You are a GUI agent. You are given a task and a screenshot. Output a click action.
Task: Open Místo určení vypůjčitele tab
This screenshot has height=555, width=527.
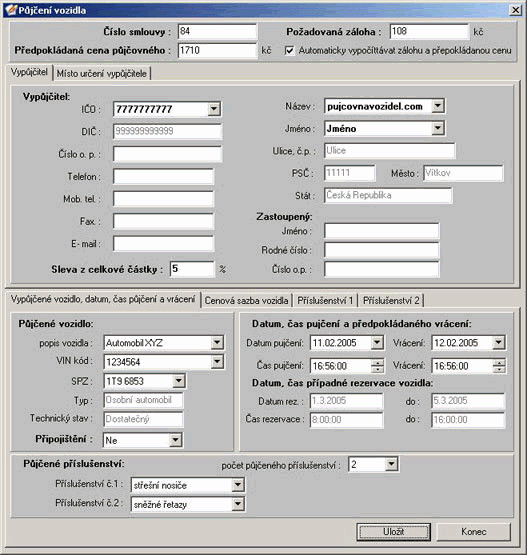(102, 74)
